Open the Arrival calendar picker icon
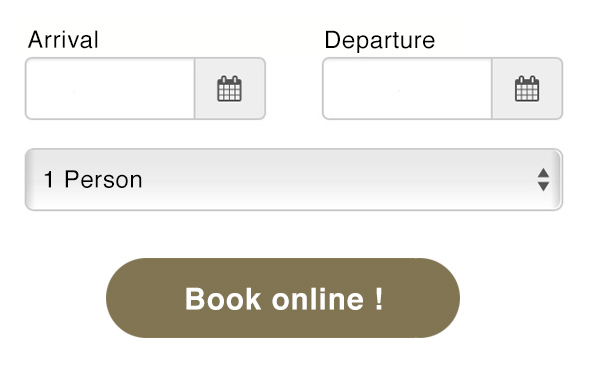 coord(230,89)
